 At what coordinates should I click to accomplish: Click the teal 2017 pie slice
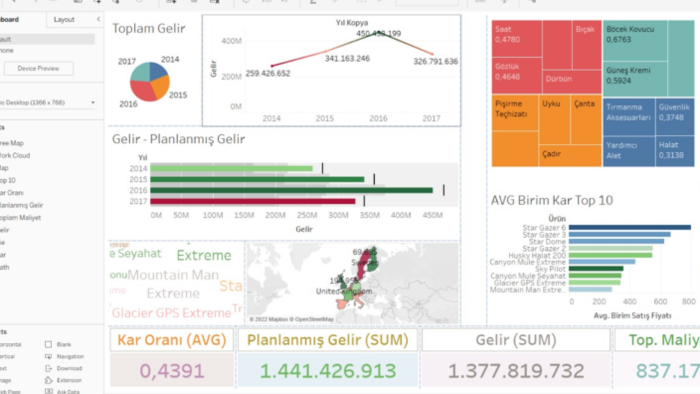click(141, 73)
